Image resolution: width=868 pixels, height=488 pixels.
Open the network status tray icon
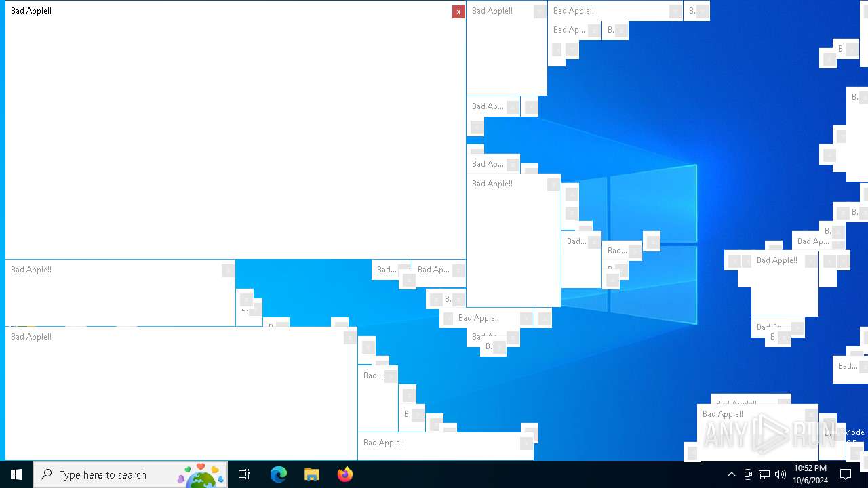(x=764, y=474)
